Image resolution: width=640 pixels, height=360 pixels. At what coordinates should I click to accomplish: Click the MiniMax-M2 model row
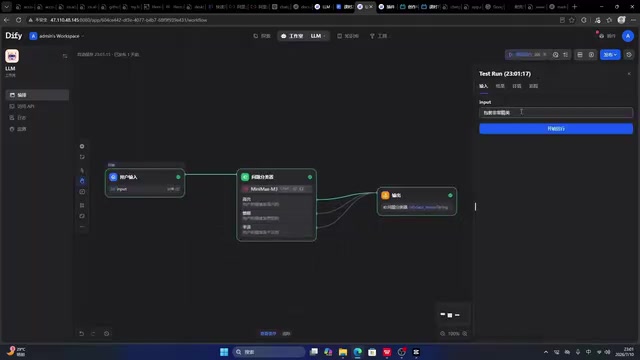tap(276, 189)
